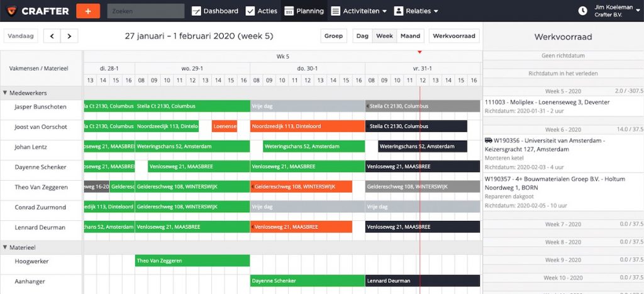Expand the Relaties dropdown menu
Viewport: 644px width, 294px height.
(x=436, y=11)
